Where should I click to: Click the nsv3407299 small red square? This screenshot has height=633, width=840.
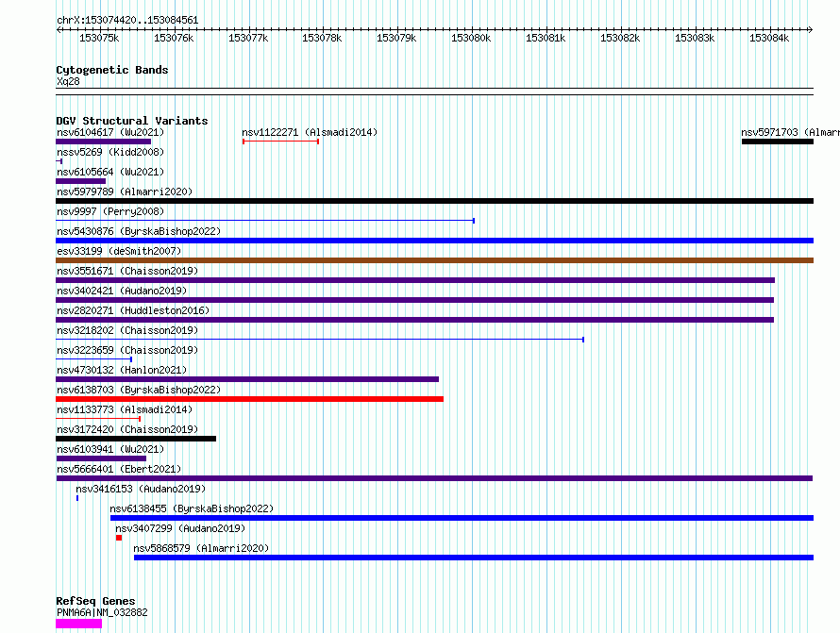(x=119, y=538)
